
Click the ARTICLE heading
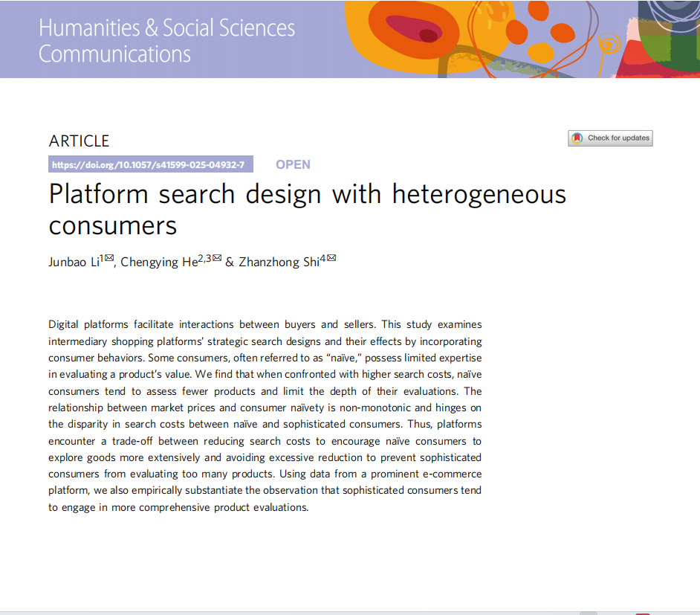[x=79, y=141]
